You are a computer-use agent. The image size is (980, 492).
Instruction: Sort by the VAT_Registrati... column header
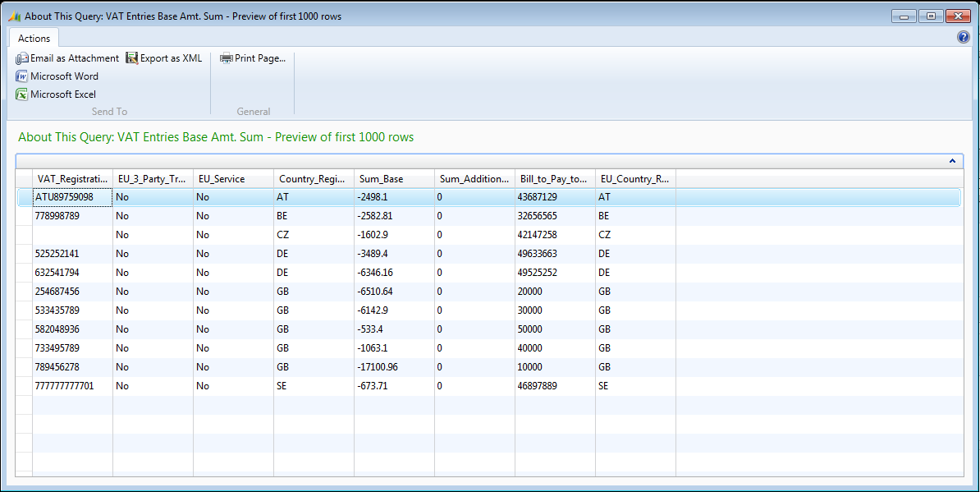click(72, 179)
